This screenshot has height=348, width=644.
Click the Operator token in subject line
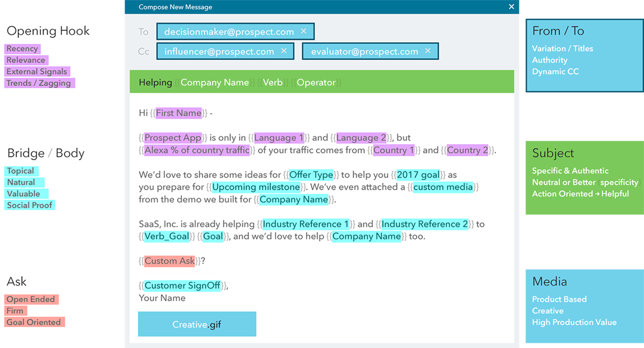316,82
